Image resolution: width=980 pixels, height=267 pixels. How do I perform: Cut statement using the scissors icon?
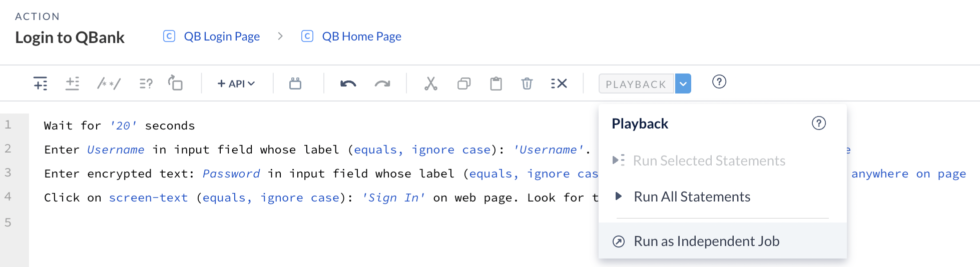pyautogui.click(x=430, y=83)
